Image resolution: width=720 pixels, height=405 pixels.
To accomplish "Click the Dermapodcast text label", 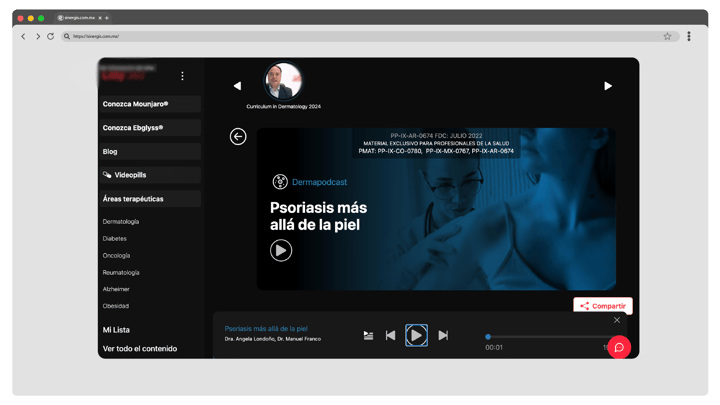I will (320, 182).
